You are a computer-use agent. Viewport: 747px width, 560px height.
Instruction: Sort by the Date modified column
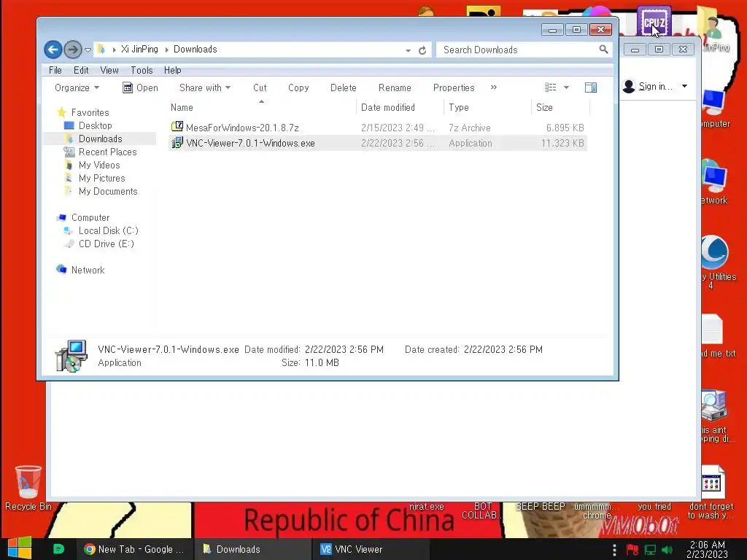tap(400, 107)
